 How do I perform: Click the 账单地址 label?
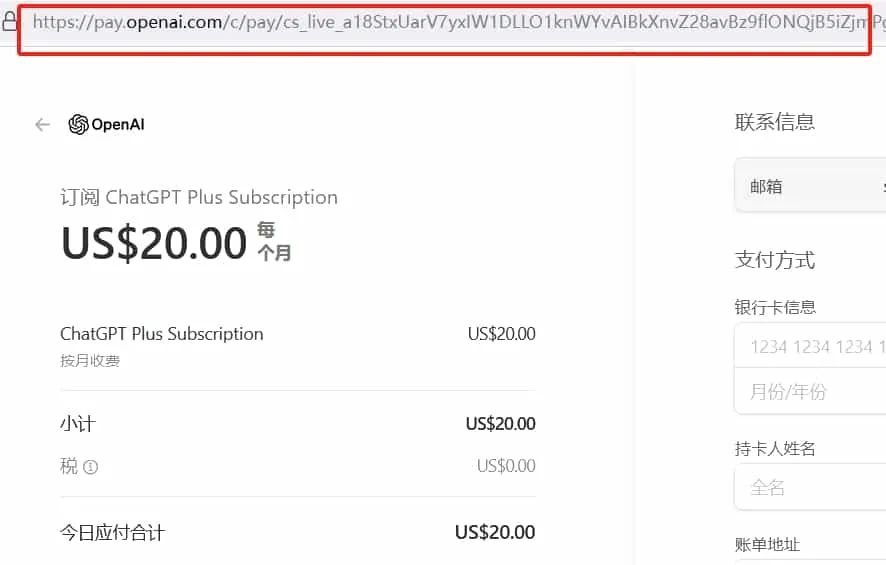point(767,545)
